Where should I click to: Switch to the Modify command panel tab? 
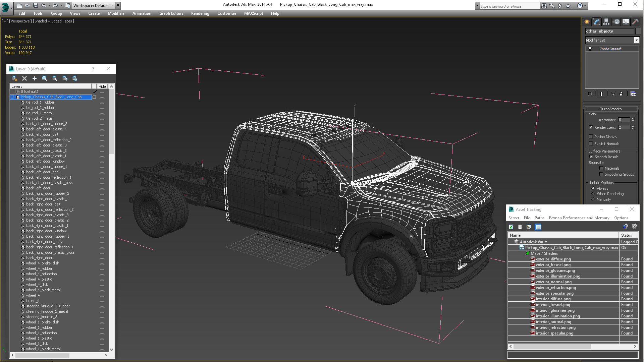(596, 22)
